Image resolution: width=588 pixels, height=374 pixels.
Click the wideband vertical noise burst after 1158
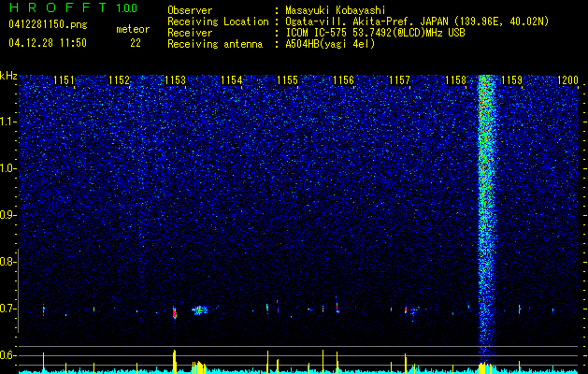[x=486, y=218]
